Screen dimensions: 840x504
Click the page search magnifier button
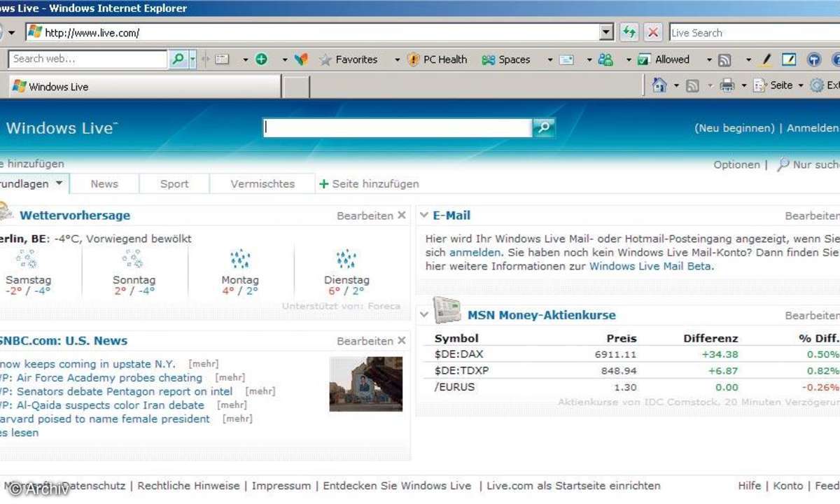544,127
